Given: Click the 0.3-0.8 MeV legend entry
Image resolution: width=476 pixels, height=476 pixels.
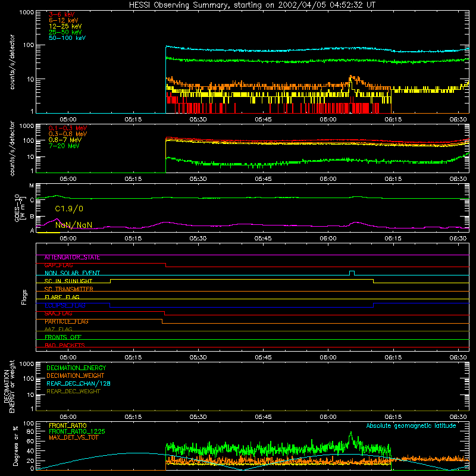Looking at the screenshot, I should [x=68, y=134].
